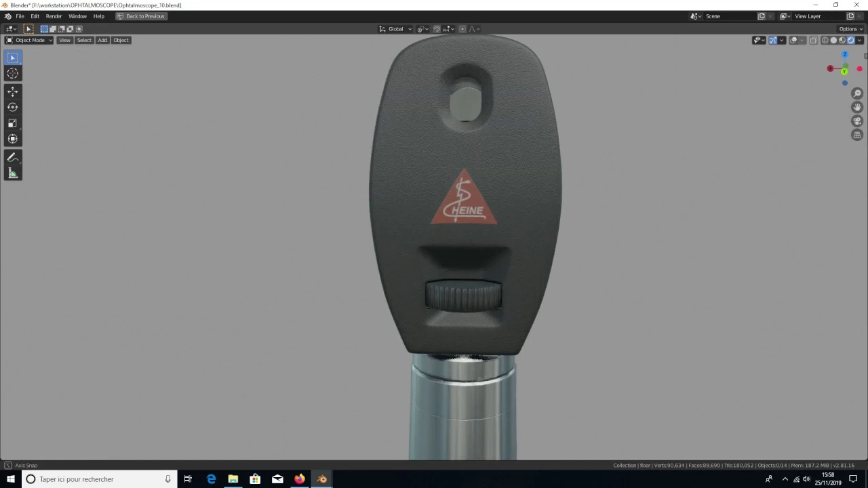
Task: Open proportional falloff dropdown
Action: click(x=474, y=29)
